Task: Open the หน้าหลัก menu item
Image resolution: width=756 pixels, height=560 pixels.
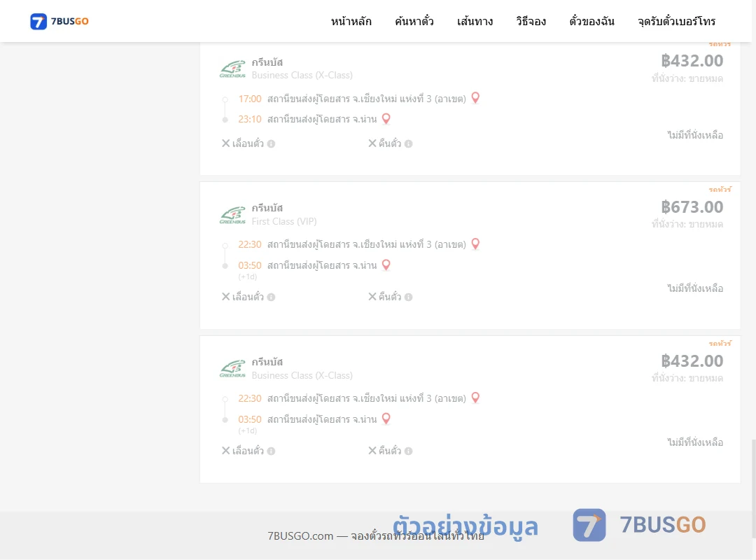Action: [351, 21]
